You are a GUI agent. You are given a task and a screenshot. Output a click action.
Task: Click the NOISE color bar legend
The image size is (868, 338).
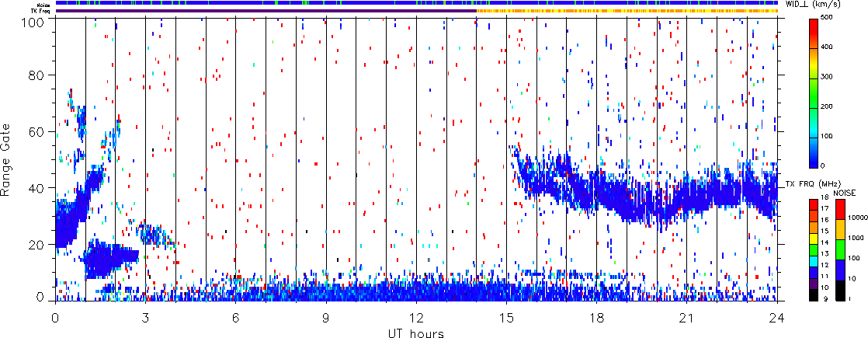(841, 249)
